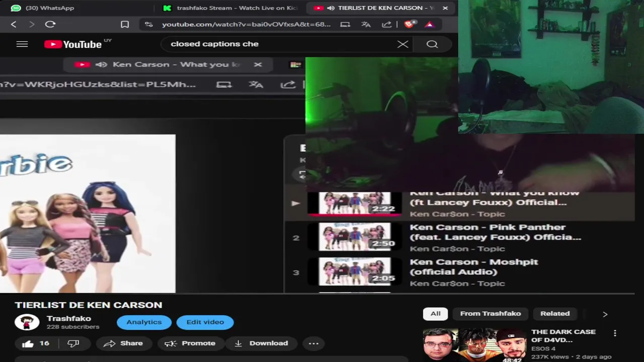Click 228 subscribers text
Viewport: 644px width, 362px height.
(x=73, y=327)
